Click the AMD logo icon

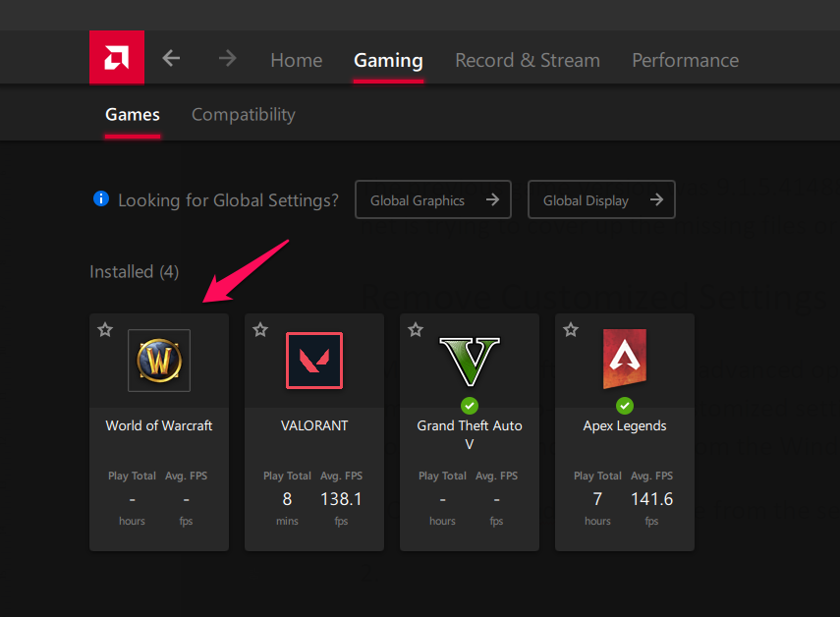pos(117,57)
